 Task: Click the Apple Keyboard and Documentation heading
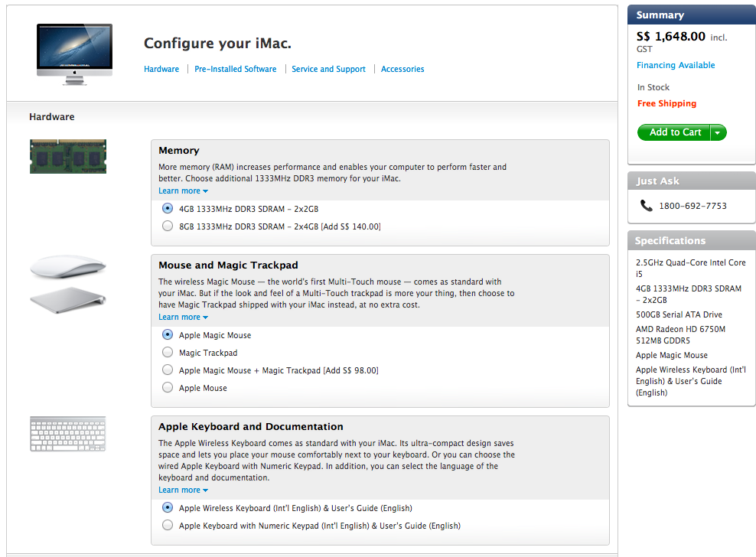[251, 427]
